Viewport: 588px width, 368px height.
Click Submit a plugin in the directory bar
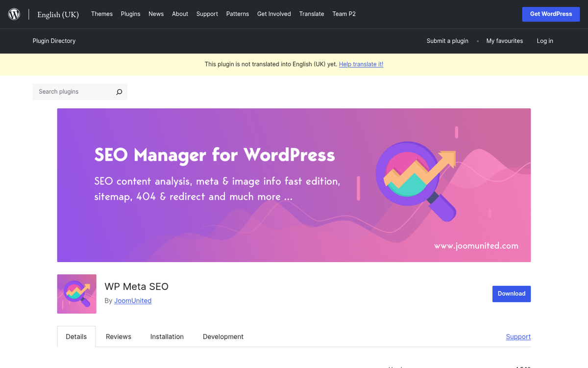click(x=447, y=41)
